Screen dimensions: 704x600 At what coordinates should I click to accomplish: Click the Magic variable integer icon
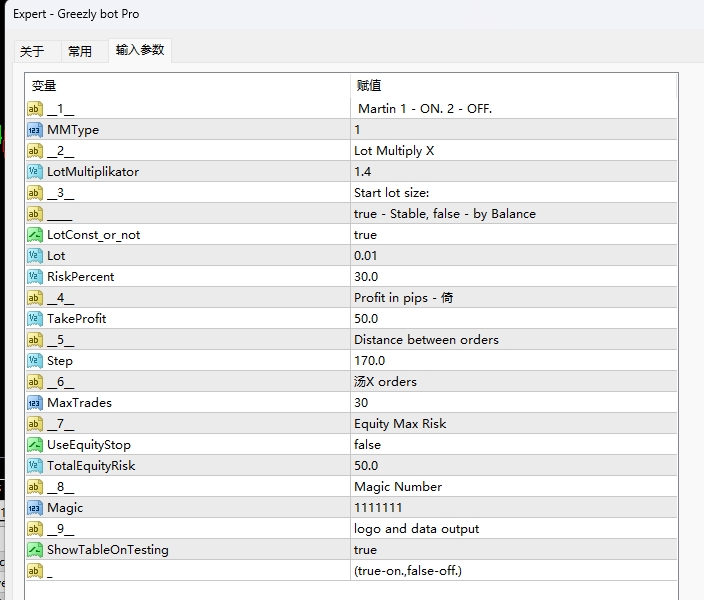point(35,508)
